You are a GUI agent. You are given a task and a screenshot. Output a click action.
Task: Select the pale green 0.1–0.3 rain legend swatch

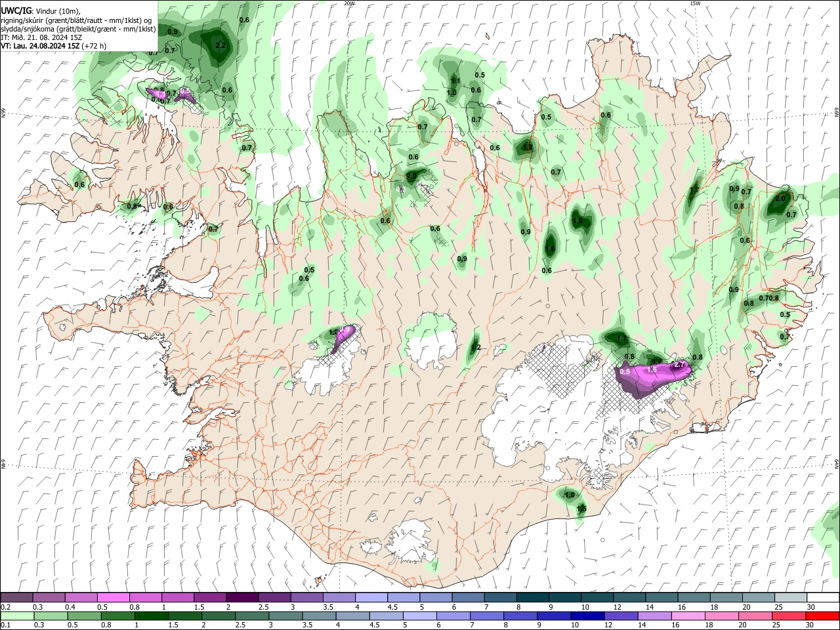point(16,616)
